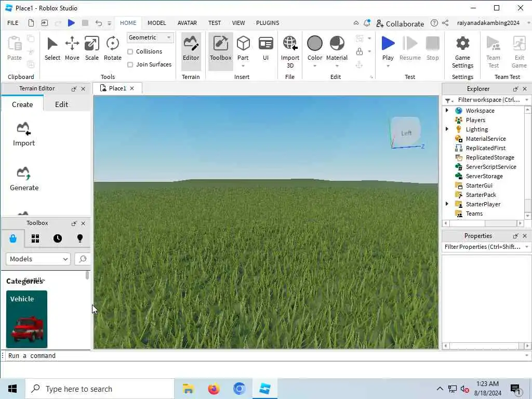Screen dimensions: 532x399
Task: Open the Color picker circle
Action: click(x=314, y=44)
